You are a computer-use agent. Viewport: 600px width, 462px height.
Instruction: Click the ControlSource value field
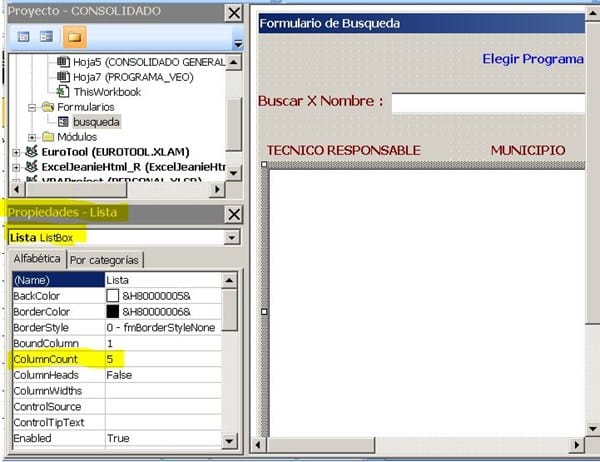[x=163, y=406]
